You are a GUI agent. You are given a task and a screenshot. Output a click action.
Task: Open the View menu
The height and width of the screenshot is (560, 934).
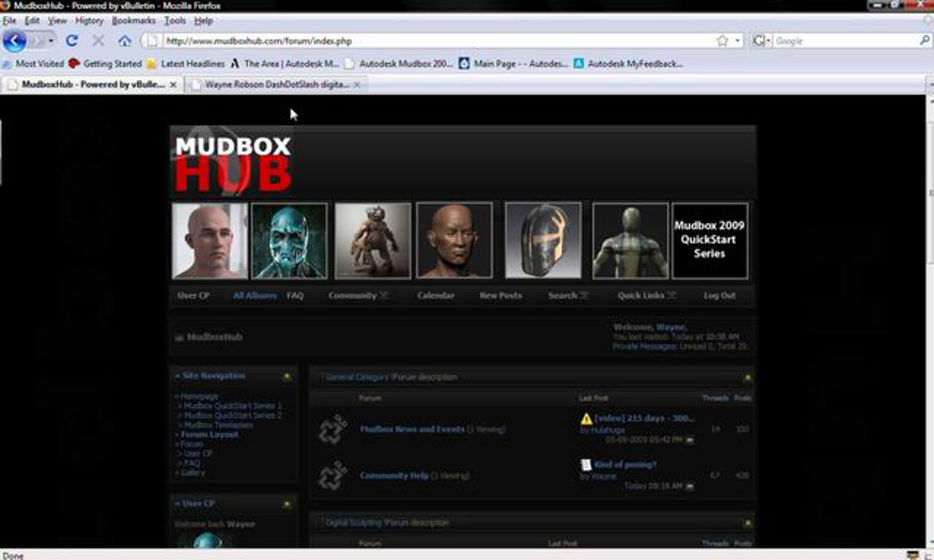click(57, 21)
